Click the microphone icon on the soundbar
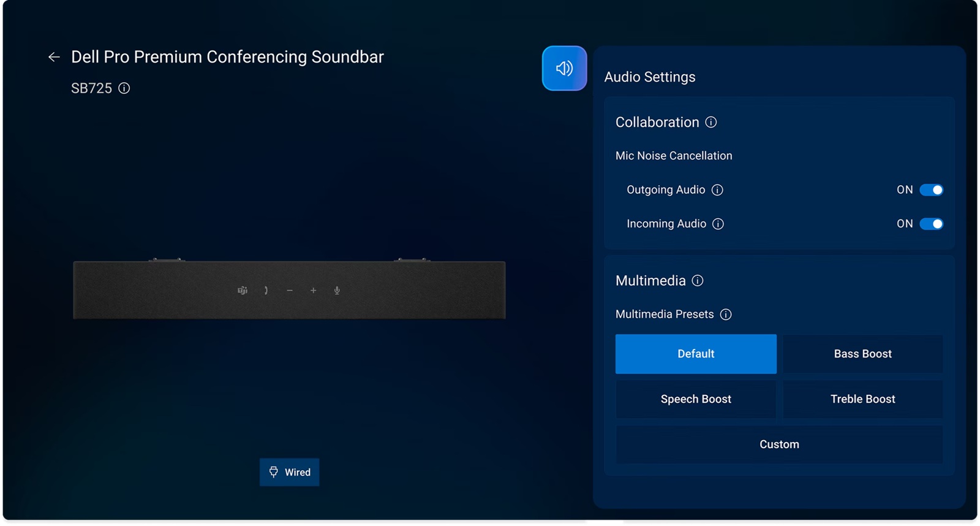Viewport: 980px width, 526px height. point(337,291)
